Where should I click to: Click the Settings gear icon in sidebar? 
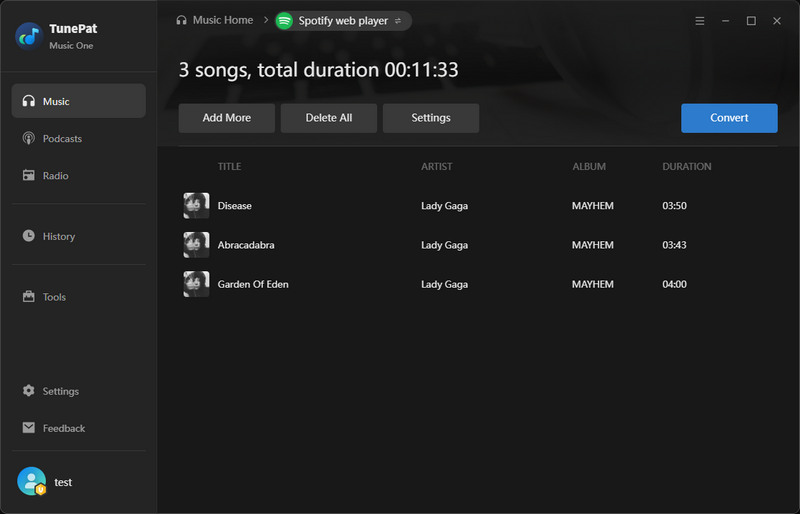pyautogui.click(x=29, y=390)
